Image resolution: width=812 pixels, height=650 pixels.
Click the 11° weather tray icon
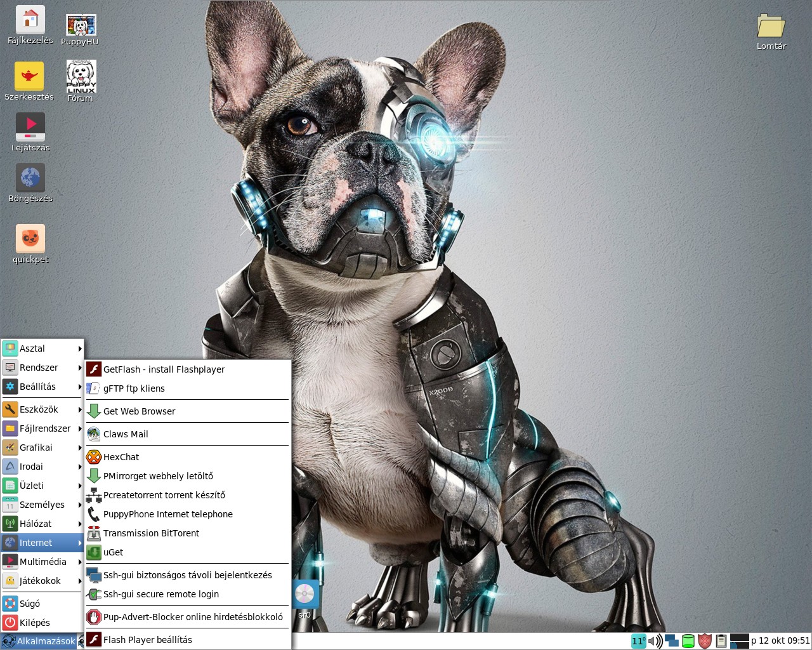[x=638, y=641]
